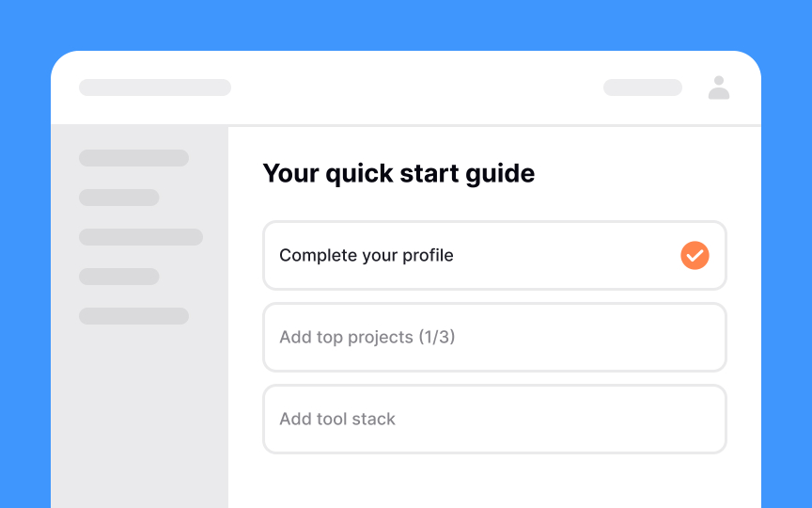Click the (1/3) projects progress counter

tap(437, 337)
